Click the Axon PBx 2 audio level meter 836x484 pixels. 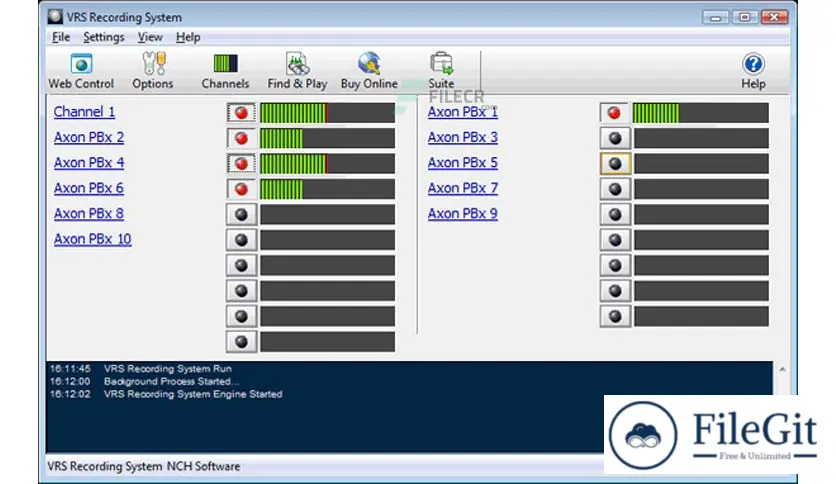point(327,139)
